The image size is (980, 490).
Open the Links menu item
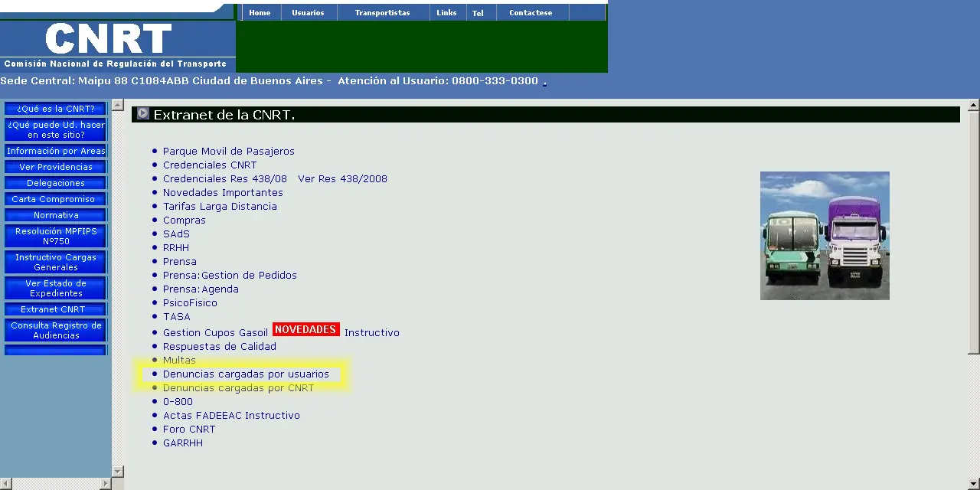pos(446,12)
